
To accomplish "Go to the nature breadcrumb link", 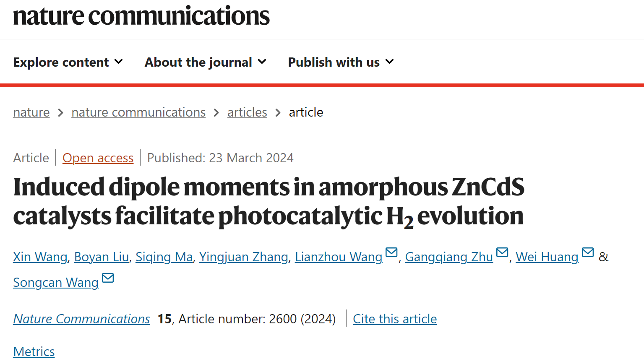I will 31,112.
